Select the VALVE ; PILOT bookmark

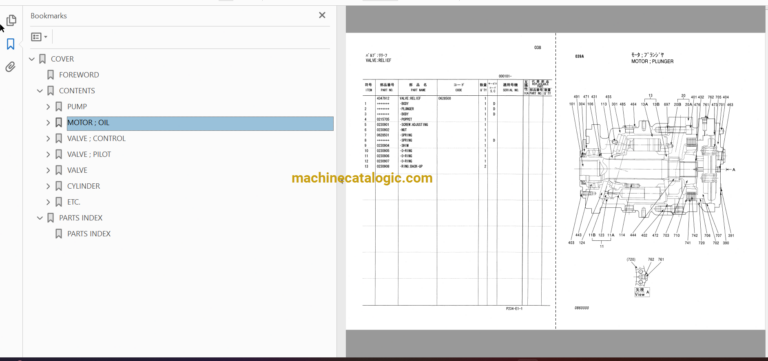click(89, 154)
